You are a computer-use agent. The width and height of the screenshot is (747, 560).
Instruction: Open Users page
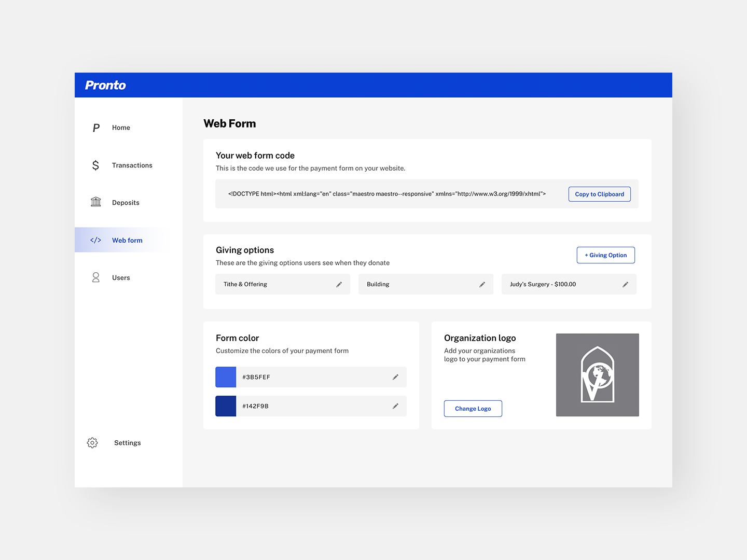click(x=121, y=277)
